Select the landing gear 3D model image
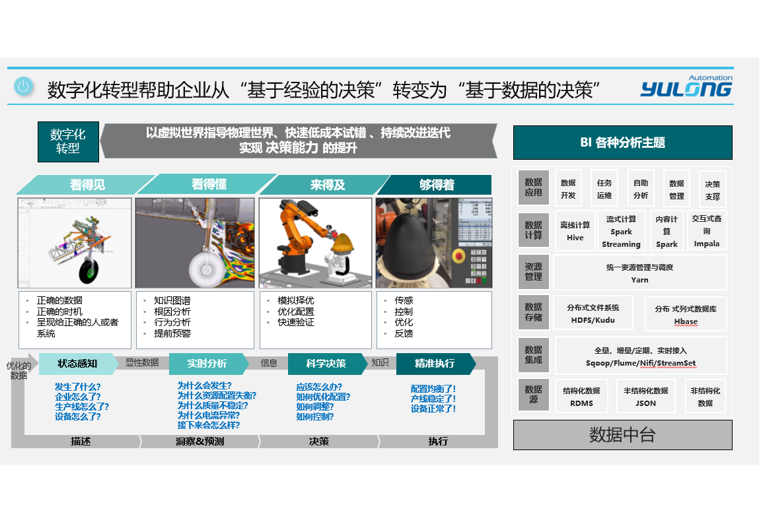 coord(74,243)
